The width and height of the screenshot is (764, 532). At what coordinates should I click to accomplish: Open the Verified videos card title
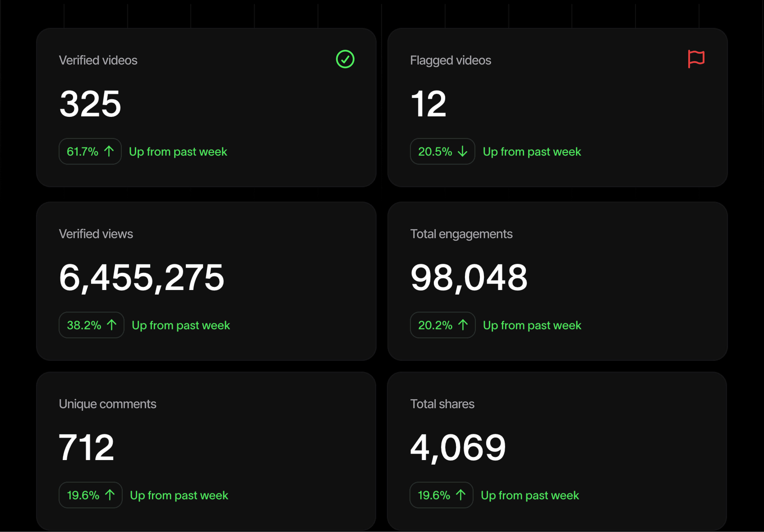[98, 60]
